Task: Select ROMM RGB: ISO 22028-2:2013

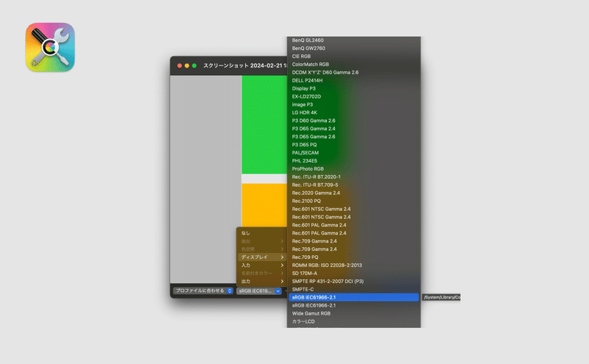Action: click(354, 265)
